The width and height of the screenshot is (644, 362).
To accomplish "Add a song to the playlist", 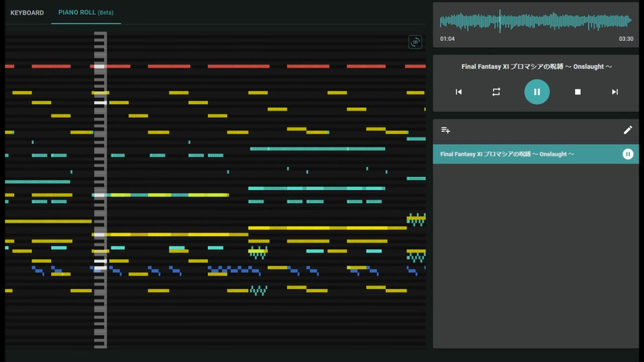I will pos(445,131).
